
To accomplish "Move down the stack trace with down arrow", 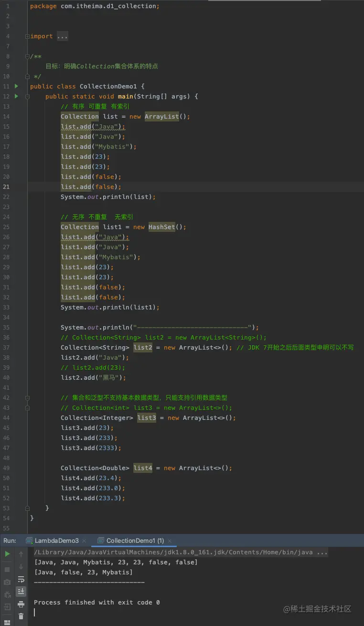I will tap(21, 567).
